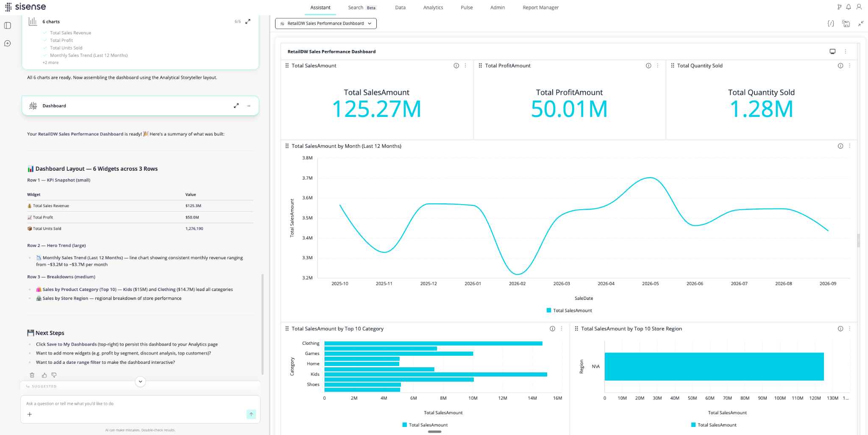Open the user profile icon
The width and height of the screenshot is (868, 435).
coord(859,7)
